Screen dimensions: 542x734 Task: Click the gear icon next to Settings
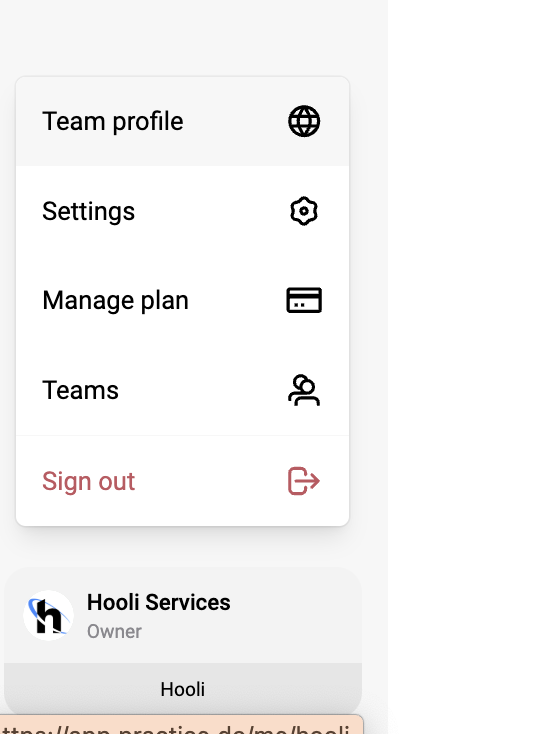coord(304,211)
